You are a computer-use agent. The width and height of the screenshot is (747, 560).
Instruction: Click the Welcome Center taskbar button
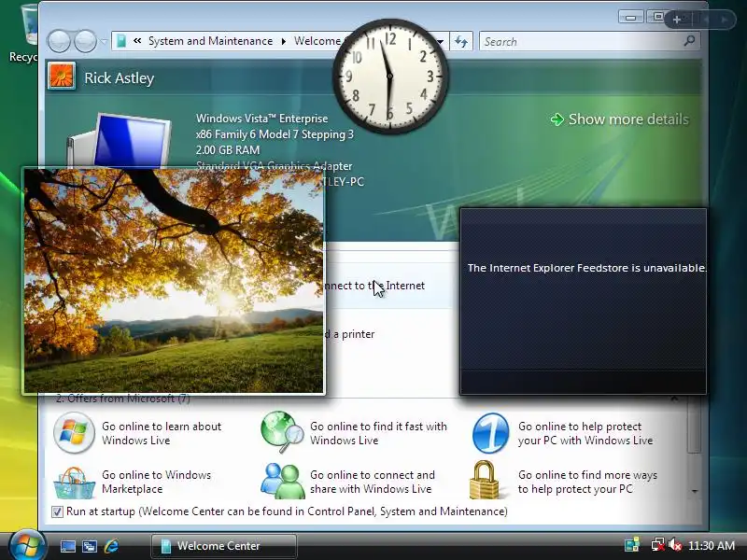[x=224, y=546]
